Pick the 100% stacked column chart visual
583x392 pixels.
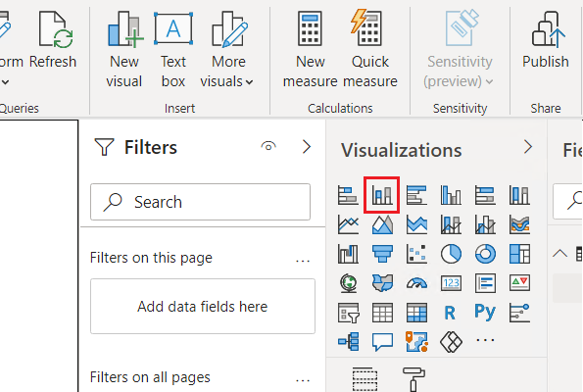coord(519,195)
